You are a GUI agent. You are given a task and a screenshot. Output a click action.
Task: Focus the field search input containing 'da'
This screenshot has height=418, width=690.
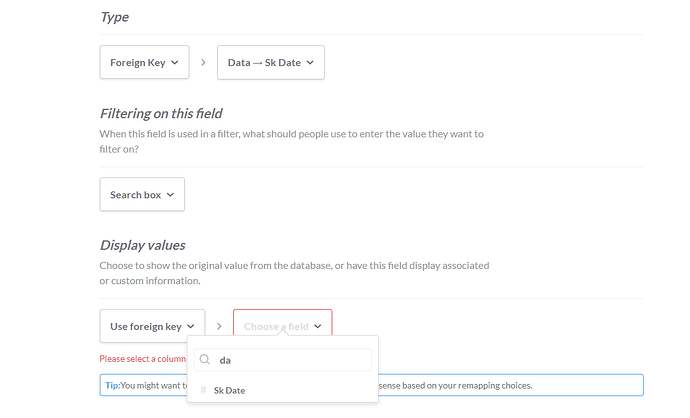[x=283, y=360]
